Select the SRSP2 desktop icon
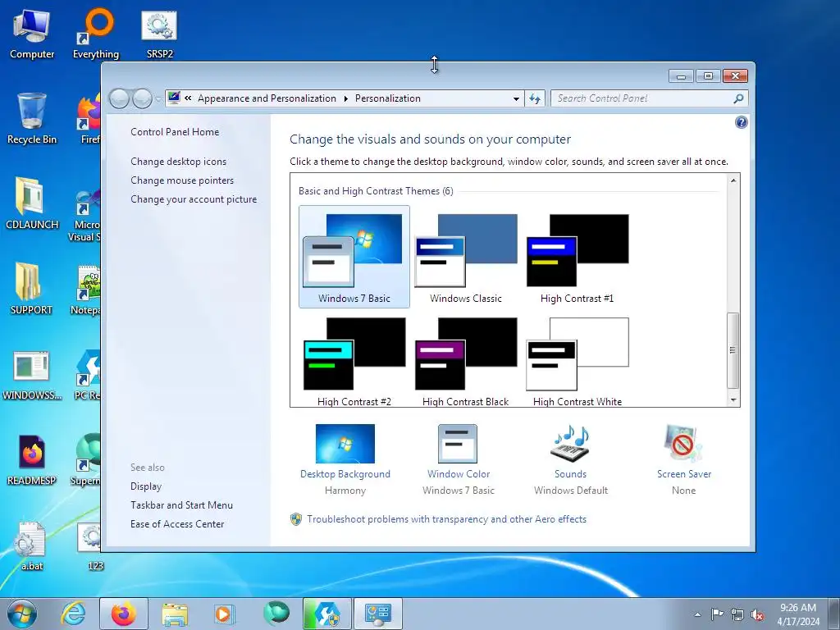 click(160, 34)
